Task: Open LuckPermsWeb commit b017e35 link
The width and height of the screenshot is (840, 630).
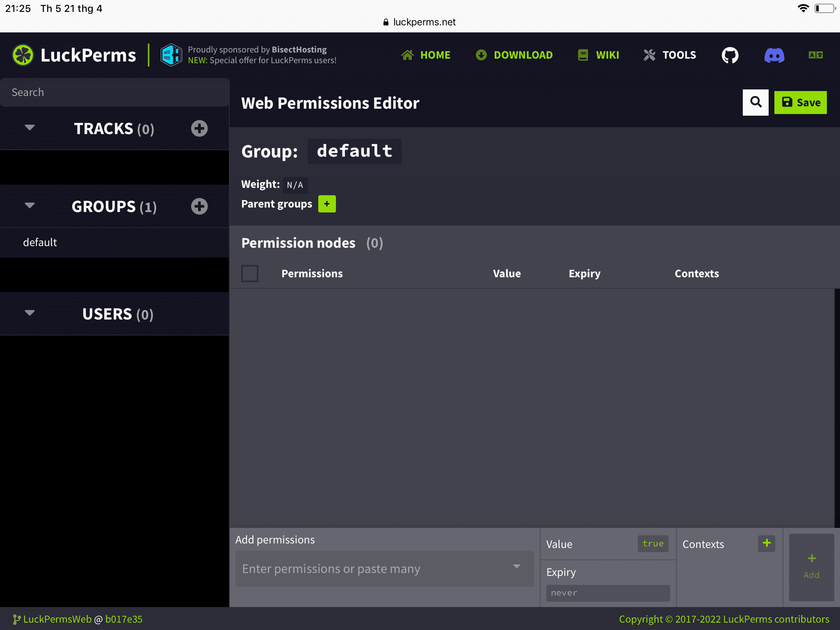Action: tap(124, 619)
